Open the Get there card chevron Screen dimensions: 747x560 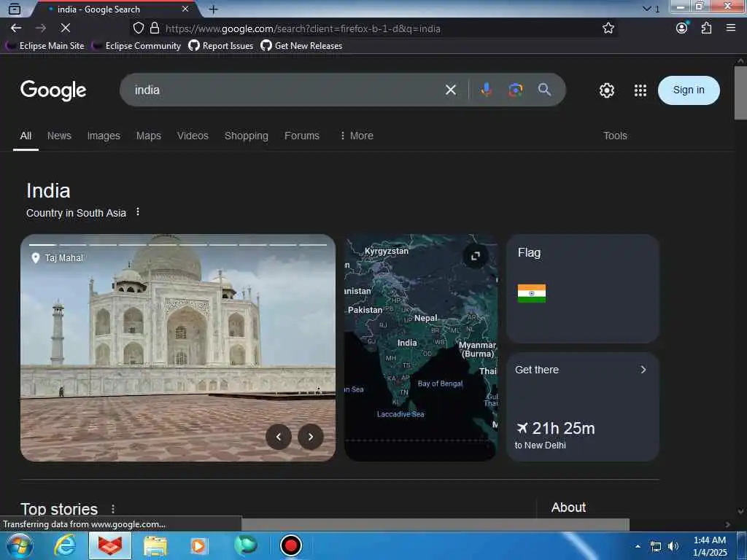(643, 370)
